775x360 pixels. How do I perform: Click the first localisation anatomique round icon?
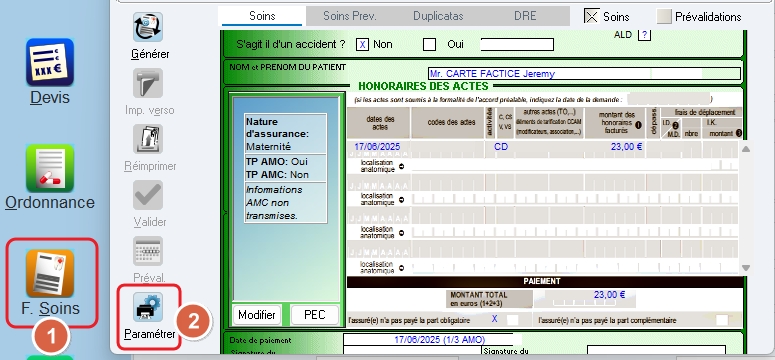[x=401, y=166]
